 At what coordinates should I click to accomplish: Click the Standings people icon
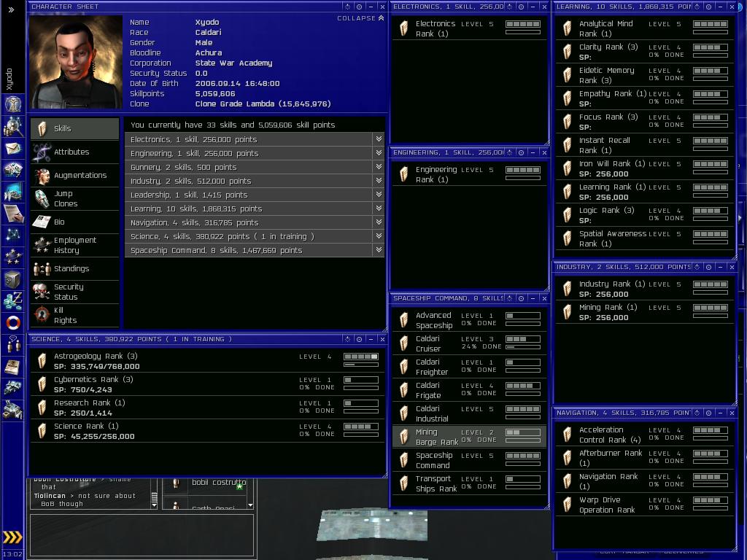[x=42, y=269]
